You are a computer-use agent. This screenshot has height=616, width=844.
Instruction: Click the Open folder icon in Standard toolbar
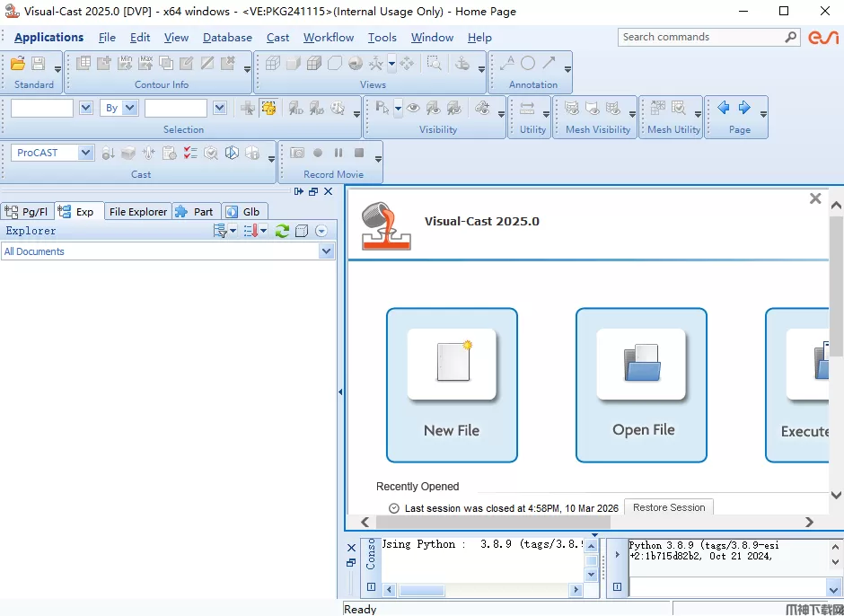click(x=18, y=64)
